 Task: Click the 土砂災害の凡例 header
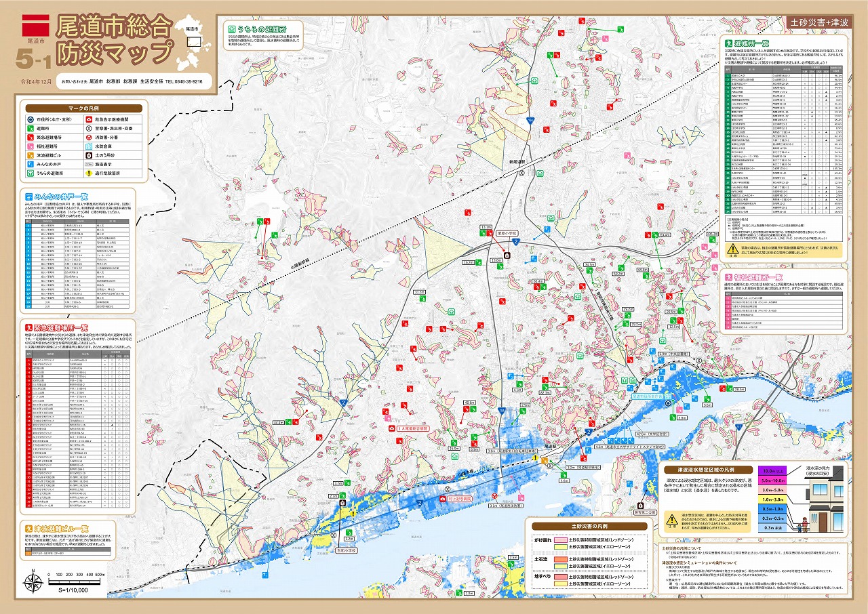[x=590, y=526]
